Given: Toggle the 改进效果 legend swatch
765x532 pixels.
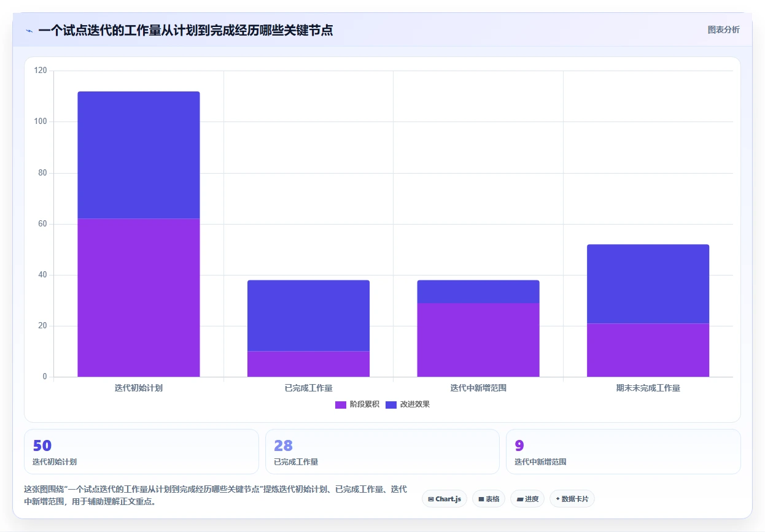Looking at the screenshot, I should pyautogui.click(x=391, y=404).
